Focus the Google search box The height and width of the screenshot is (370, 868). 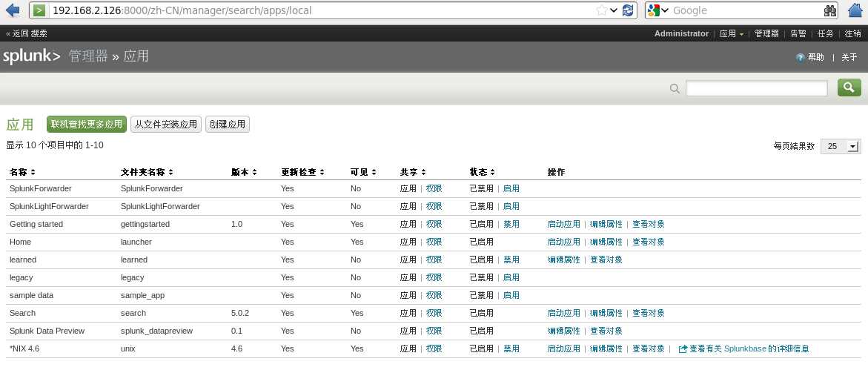click(x=746, y=10)
